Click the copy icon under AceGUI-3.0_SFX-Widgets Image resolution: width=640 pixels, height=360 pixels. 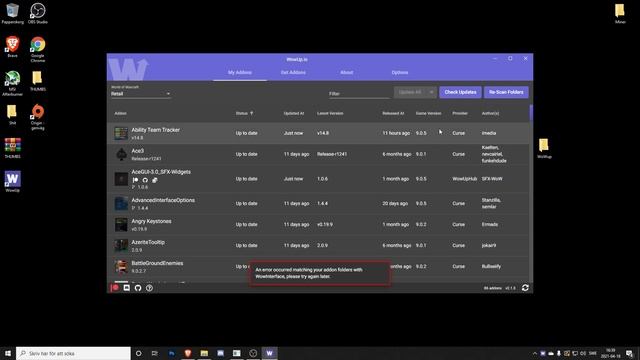155,180
